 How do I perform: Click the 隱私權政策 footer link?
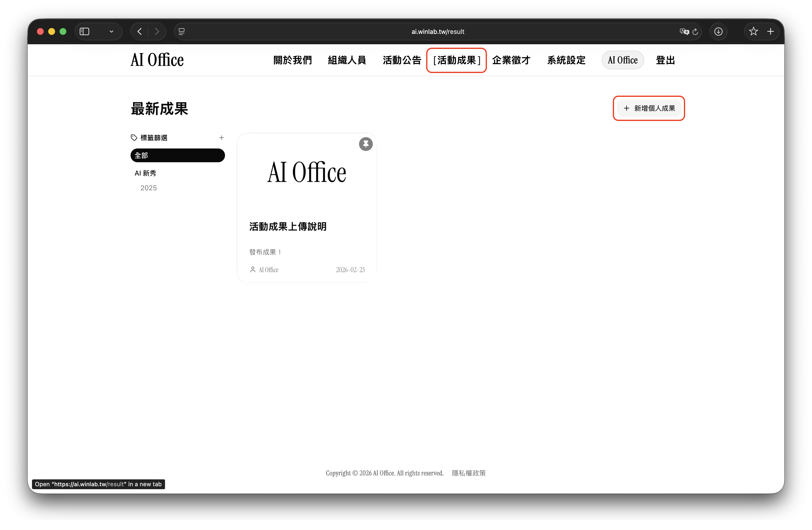[468, 473]
